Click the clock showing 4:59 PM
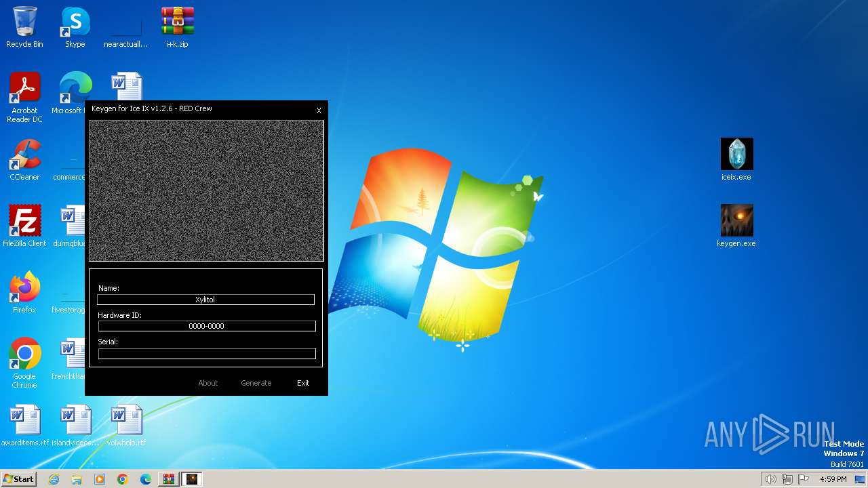 coord(833,479)
